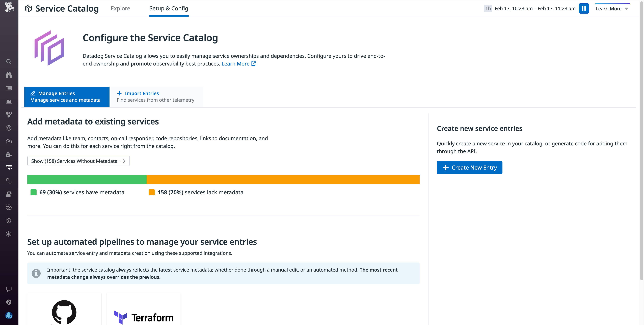The width and height of the screenshot is (644, 325).
Task: Pause live data with the pause button
Action: 584,8
